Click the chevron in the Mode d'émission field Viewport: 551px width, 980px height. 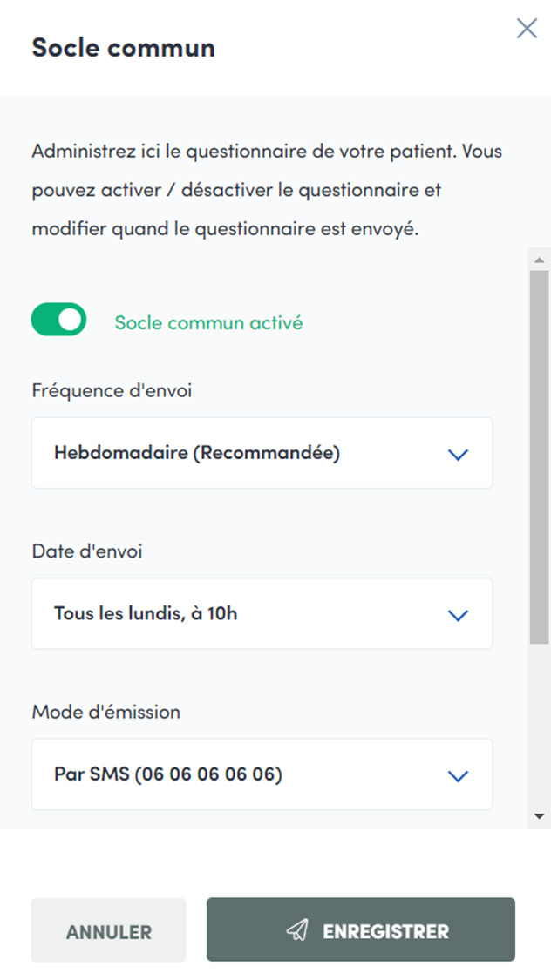coord(458,775)
